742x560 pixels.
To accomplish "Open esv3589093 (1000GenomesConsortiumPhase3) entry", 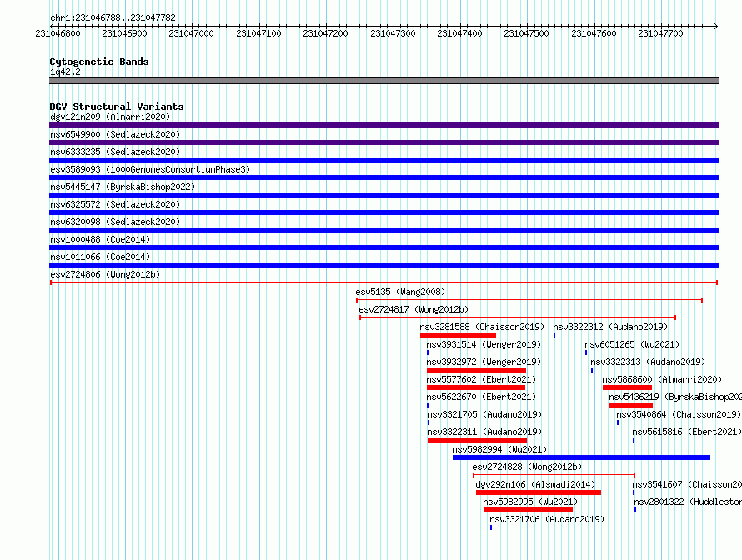I will [x=150, y=169].
